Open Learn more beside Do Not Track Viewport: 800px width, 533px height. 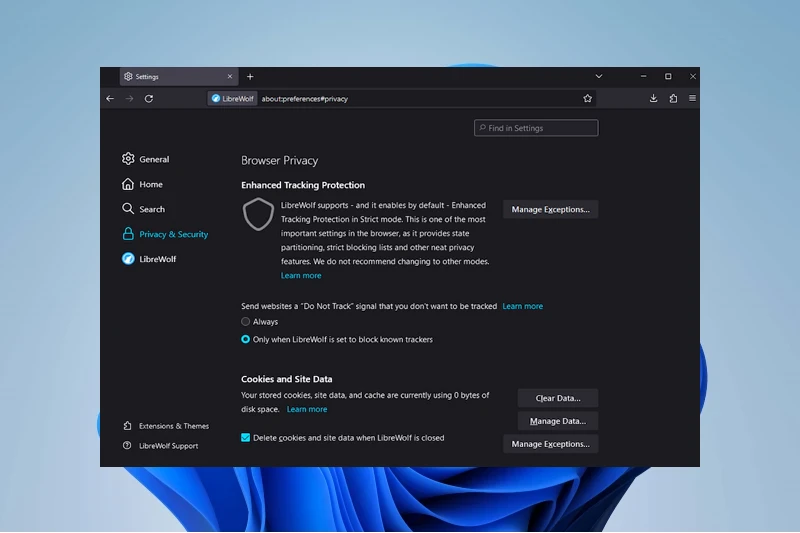click(522, 306)
